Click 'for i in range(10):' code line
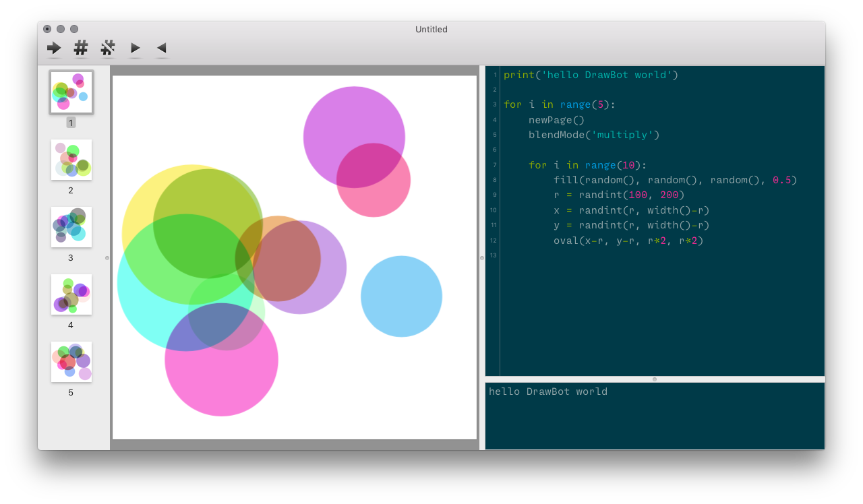 tap(587, 165)
